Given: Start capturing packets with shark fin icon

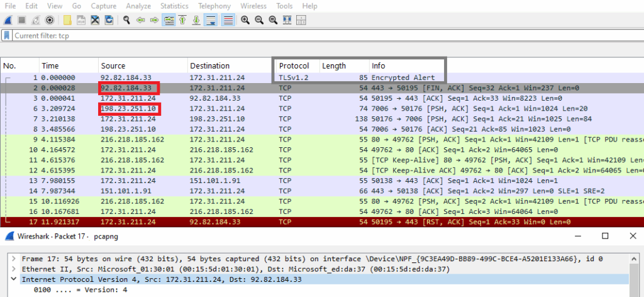Looking at the screenshot, I should click(9, 20).
